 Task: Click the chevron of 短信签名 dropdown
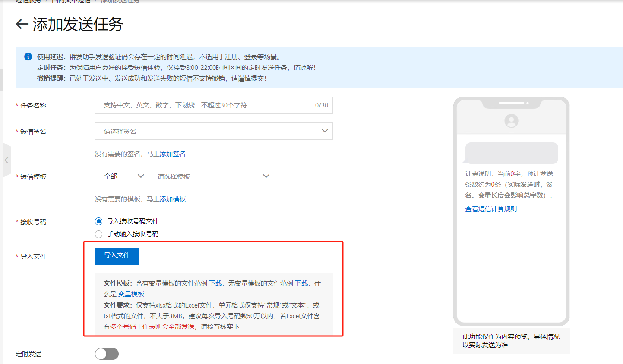pos(325,131)
